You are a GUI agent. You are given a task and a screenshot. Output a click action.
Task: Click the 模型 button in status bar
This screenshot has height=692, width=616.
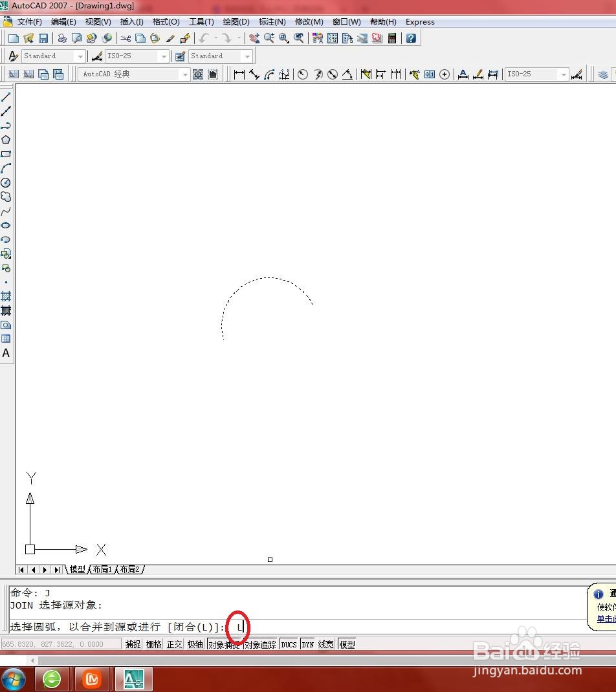(x=347, y=644)
